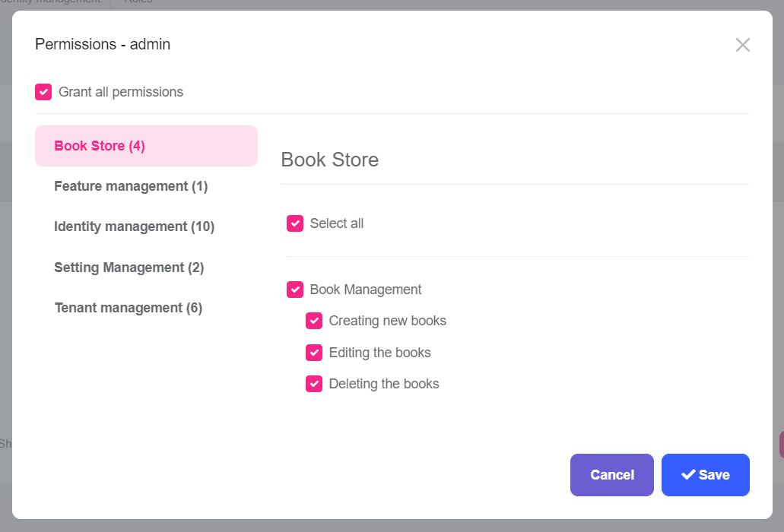Open the Feature management permission group

[x=130, y=186]
